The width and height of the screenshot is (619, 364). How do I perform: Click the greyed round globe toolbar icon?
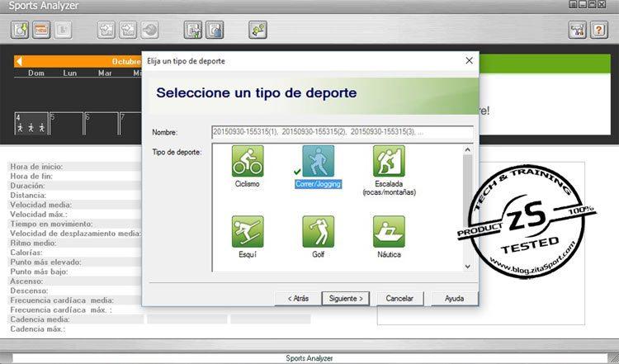pyautogui.click(x=150, y=30)
